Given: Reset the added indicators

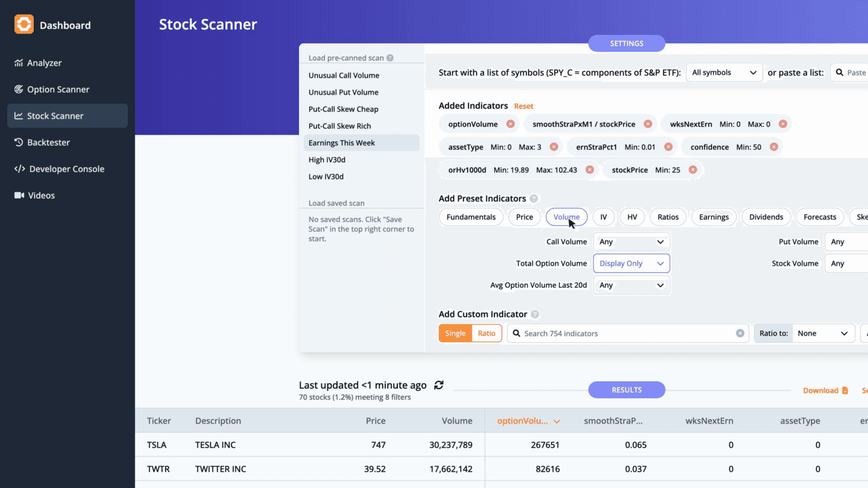Looking at the screenshot, I should click(523, 106).
